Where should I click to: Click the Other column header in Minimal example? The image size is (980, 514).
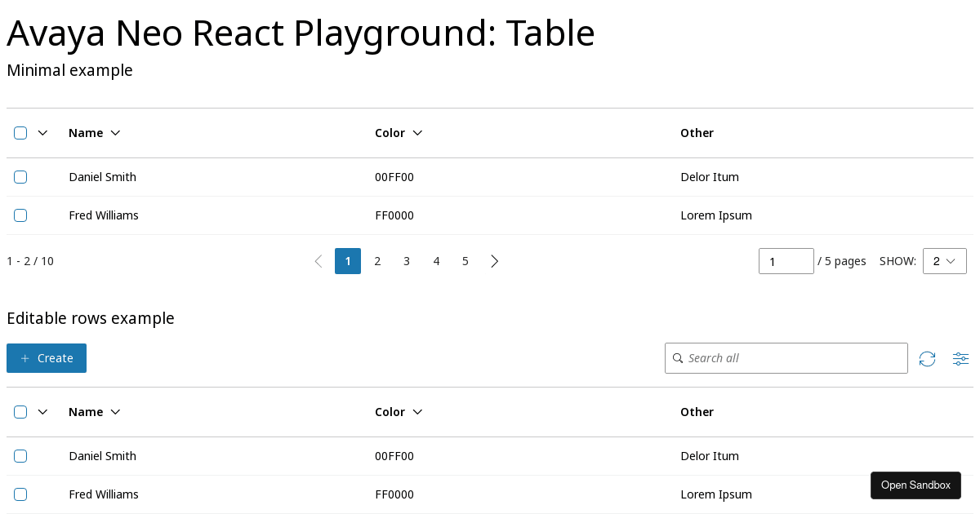(x=697, y=133)
